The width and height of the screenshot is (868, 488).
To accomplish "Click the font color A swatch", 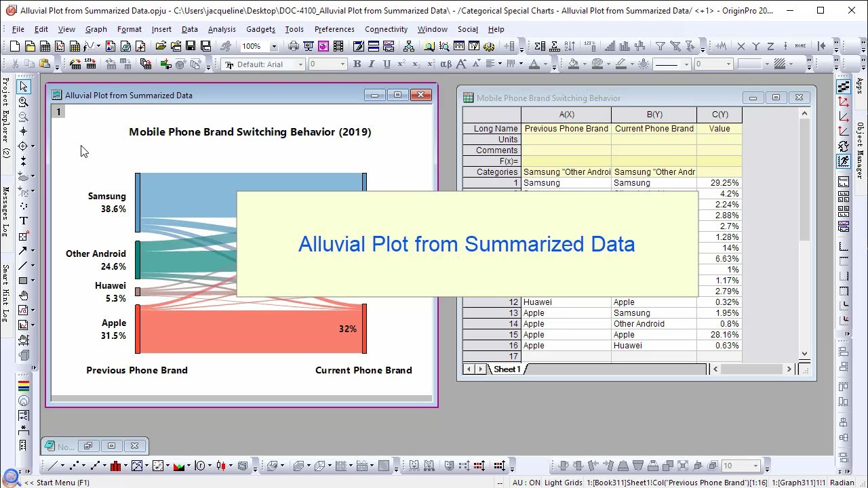I will click(x=534, y=64).
